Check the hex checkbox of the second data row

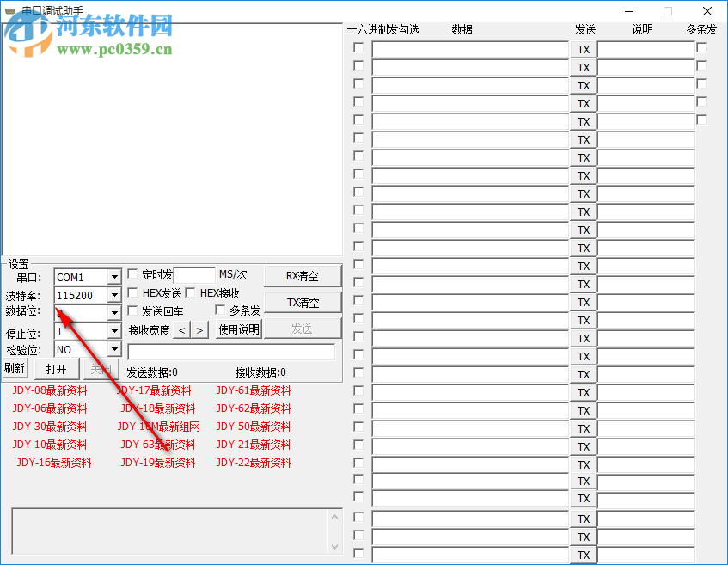[358, 65]
